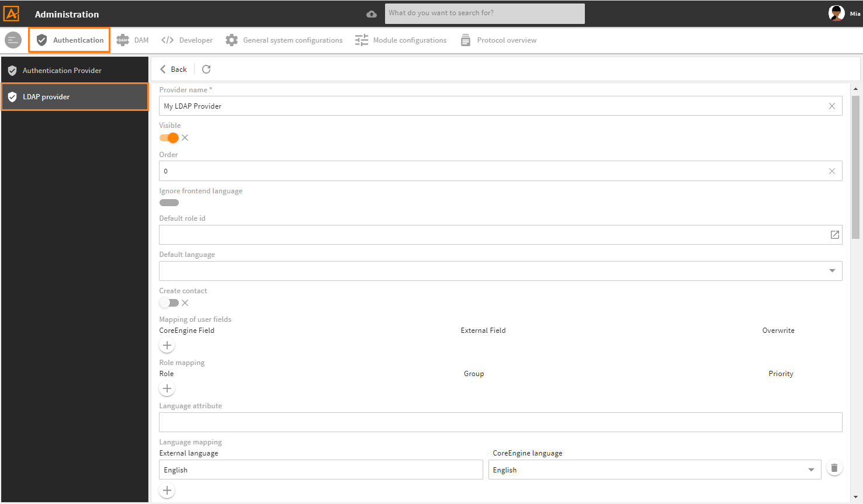Open the Mia user avatar menu
This screenshot has width=863, height=504.
[837, 13]
